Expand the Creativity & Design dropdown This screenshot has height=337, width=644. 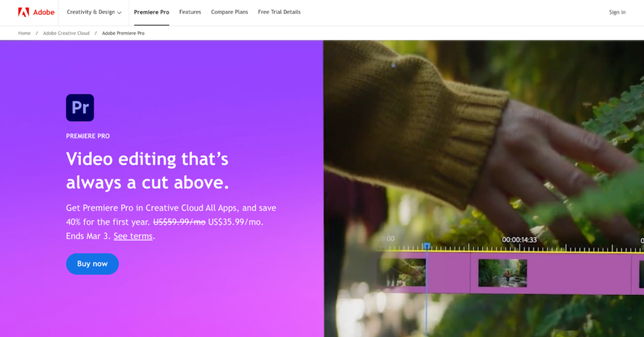(94, 13)
